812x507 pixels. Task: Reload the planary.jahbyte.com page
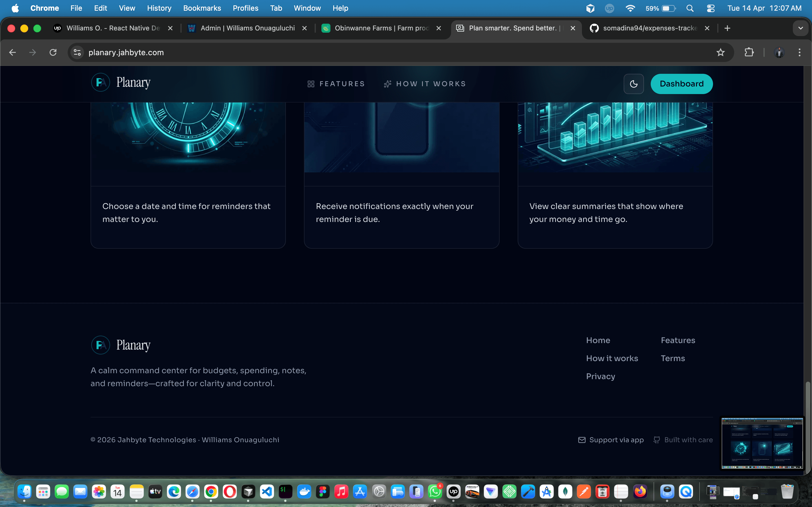pos(53,52)
